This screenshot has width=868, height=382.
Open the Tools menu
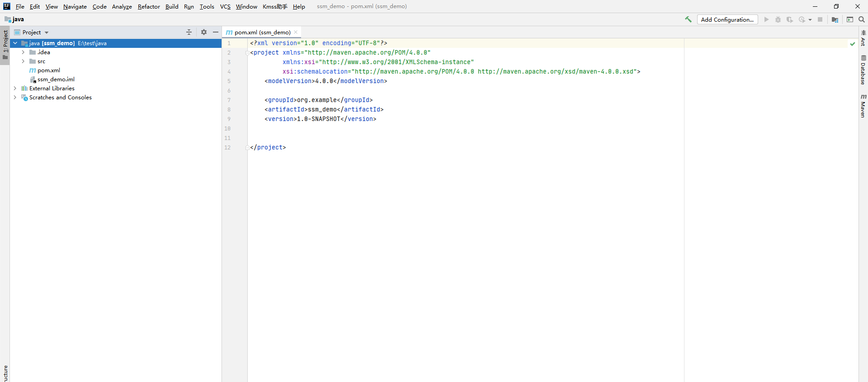207,6
